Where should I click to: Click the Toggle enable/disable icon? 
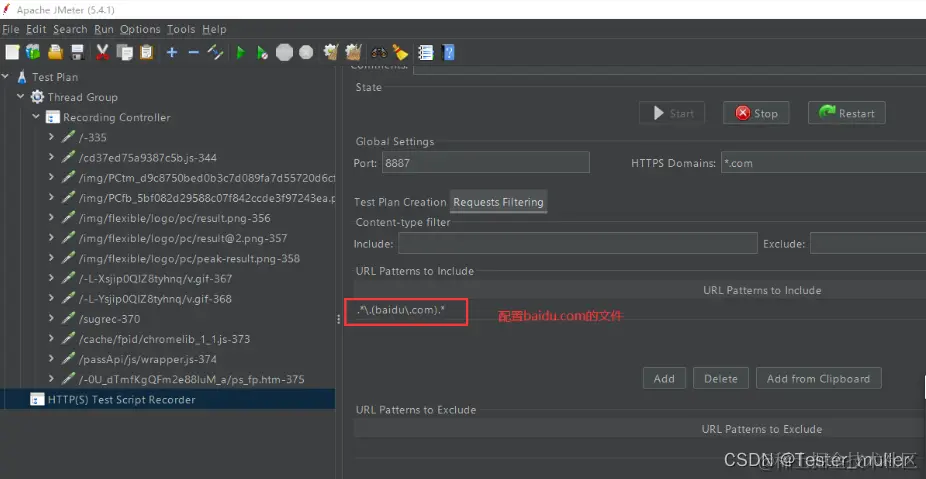(215, 53)
